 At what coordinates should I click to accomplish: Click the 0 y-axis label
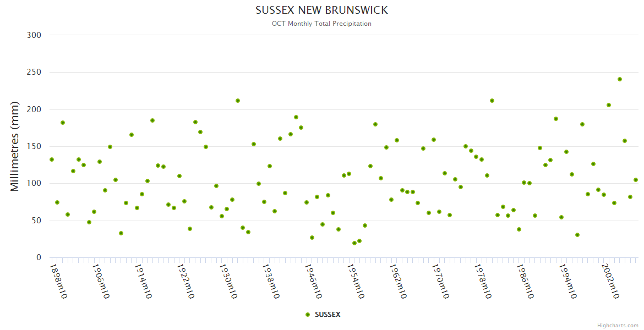click(39, 258)
